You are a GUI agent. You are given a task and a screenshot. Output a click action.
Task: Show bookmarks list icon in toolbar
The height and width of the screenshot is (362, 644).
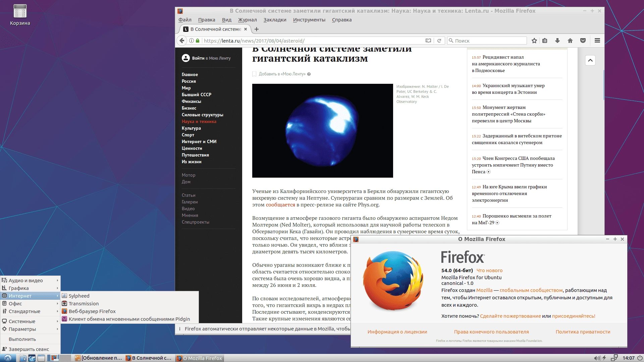point(545,41)
